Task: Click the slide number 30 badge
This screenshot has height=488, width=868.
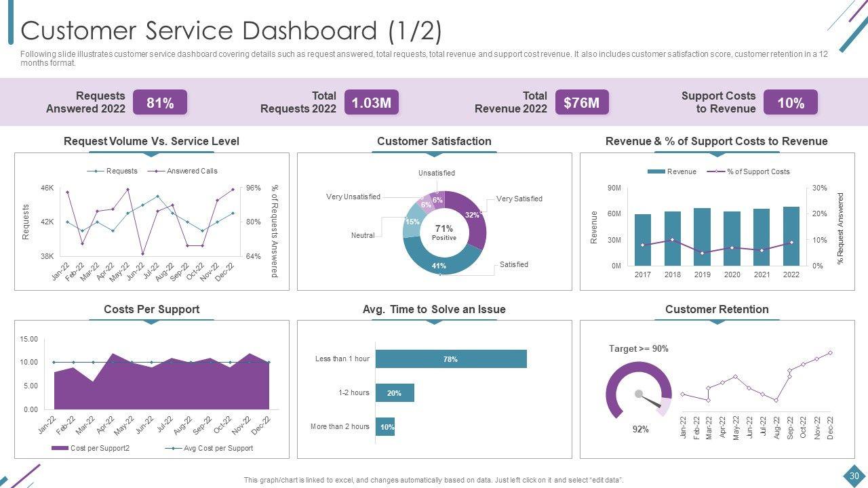Action: click(x=854, y=475)
